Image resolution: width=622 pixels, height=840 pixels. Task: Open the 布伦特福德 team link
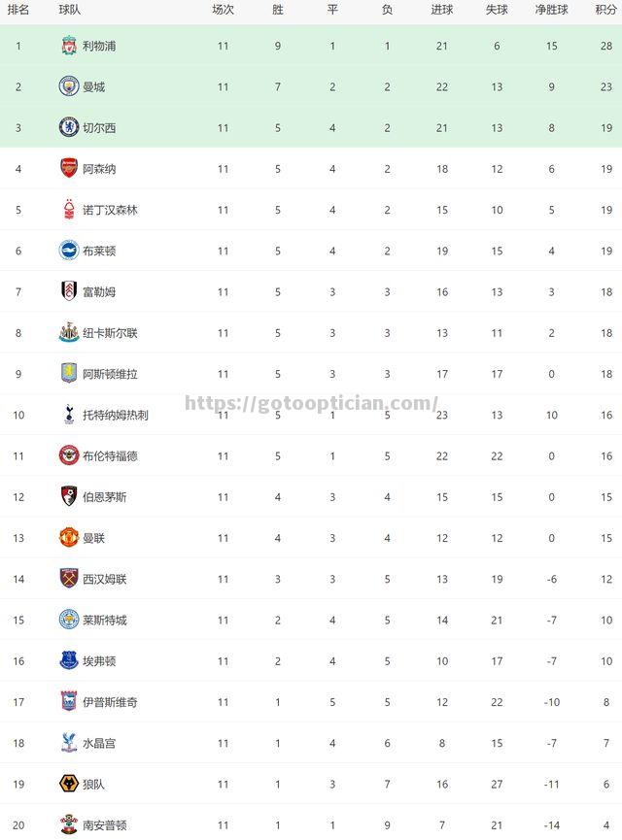tap(110, 455)
